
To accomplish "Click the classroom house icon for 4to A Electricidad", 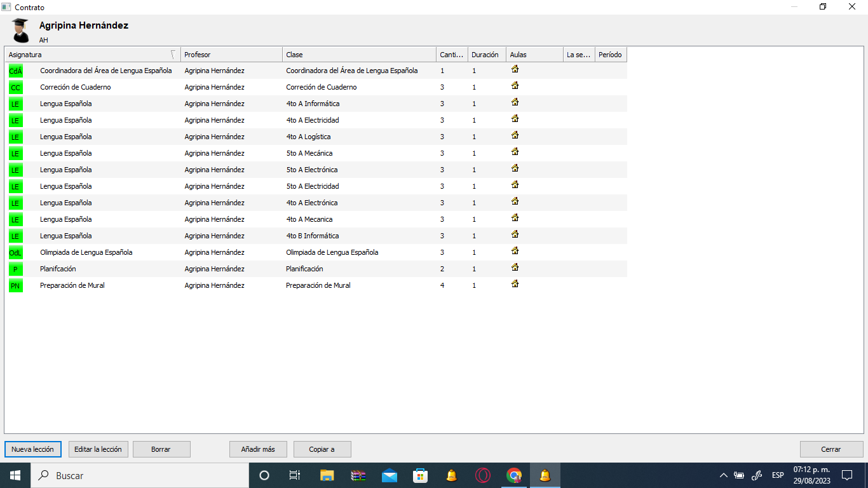I will [515, 118].
